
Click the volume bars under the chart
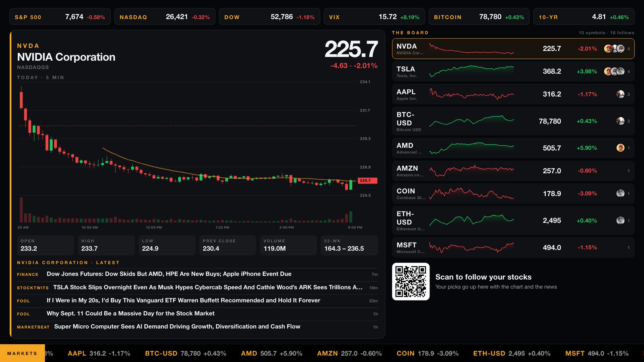(x=186, y=210)
